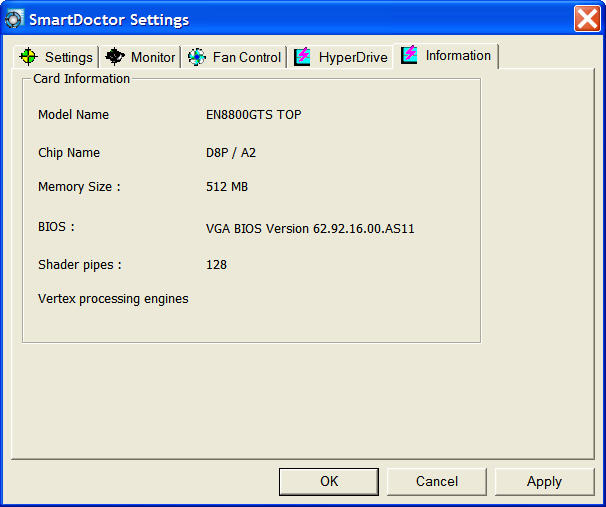Click the Fan Control fan icon
Screen dimensions: 606x507
click(x=197, y=57)
